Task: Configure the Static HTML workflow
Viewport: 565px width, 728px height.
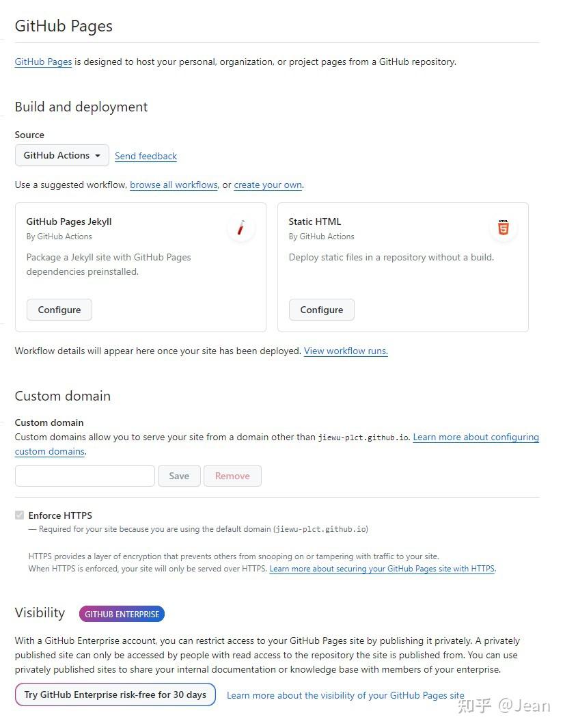Action: click(321, 310)
